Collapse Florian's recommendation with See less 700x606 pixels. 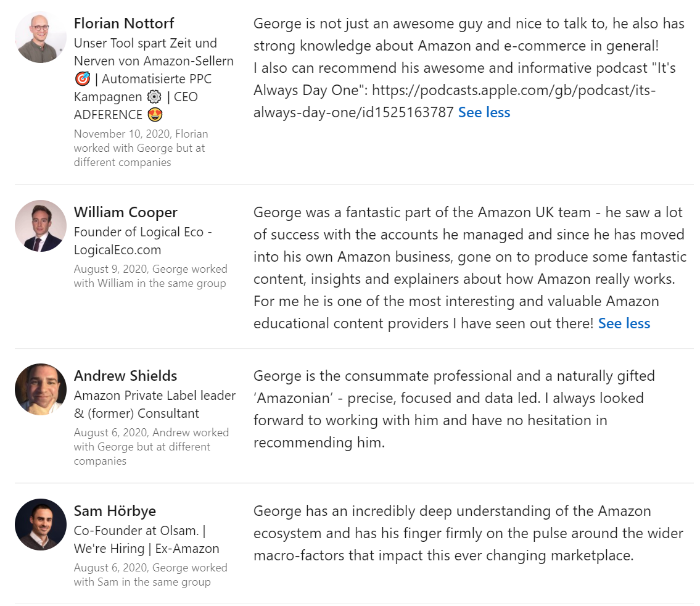tap(484, 112)
